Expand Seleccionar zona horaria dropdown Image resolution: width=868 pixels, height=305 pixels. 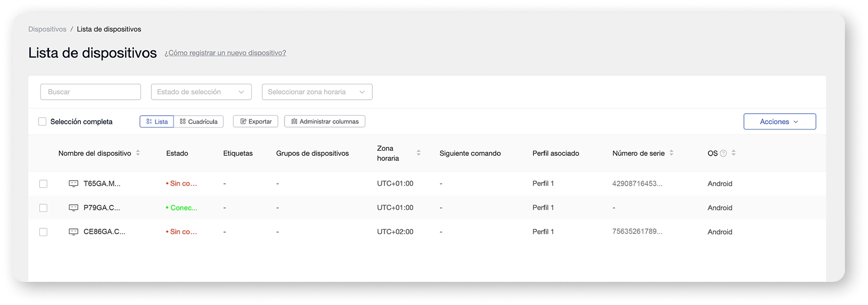point(317,92)
